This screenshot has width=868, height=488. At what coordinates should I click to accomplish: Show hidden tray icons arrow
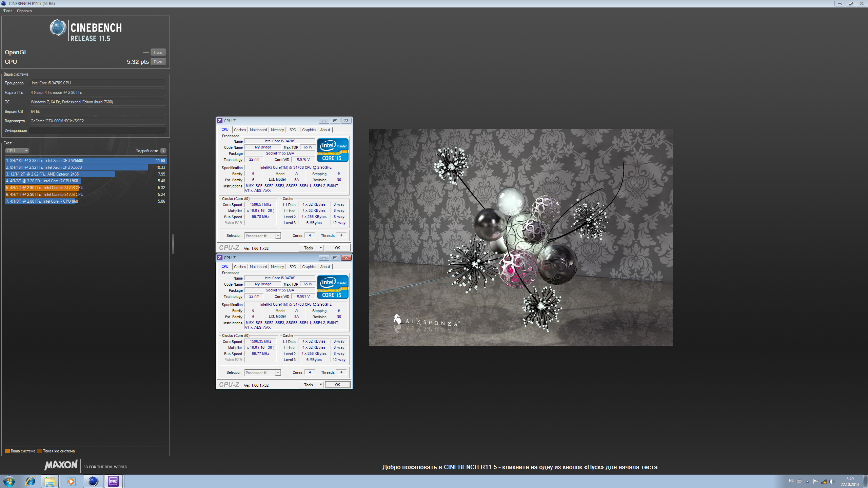807,482
